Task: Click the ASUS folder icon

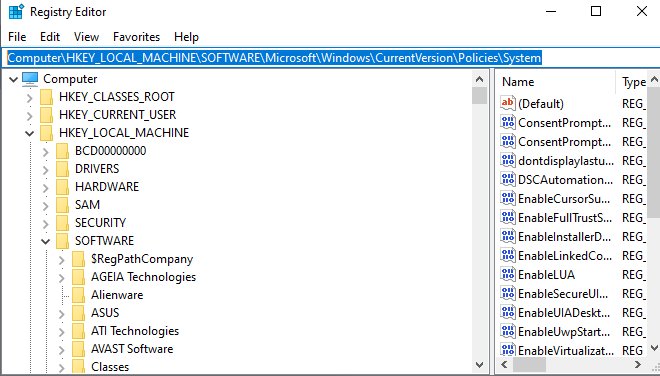Action: tap(79, 313)
